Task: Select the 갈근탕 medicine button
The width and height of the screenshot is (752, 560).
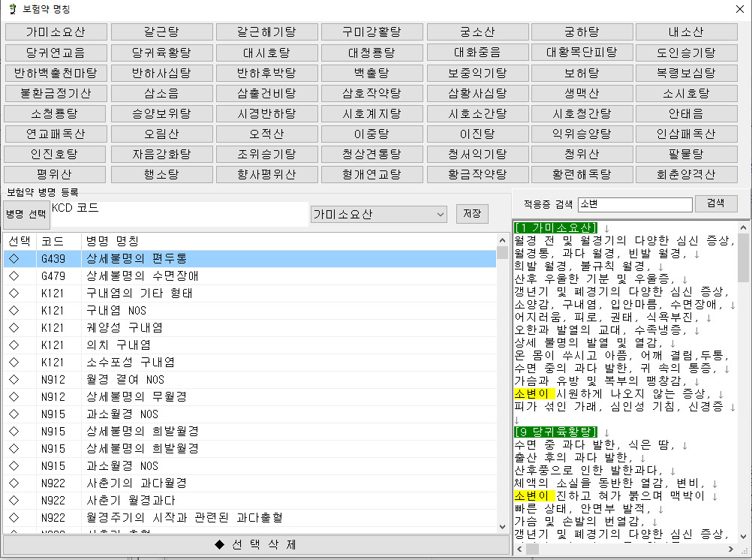Action: pos(161,32)
